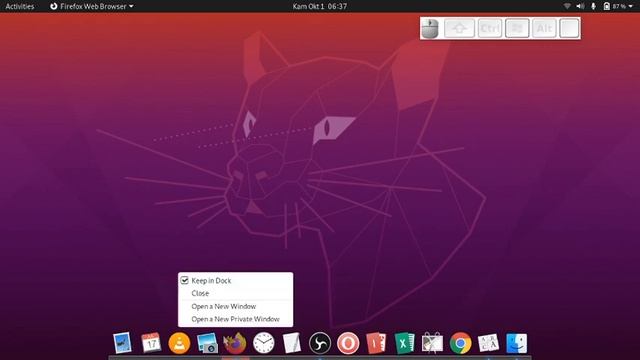Launch OBS Studio from the dock
The height and width of the screenshot is (360, 640).
coord(320,343)
